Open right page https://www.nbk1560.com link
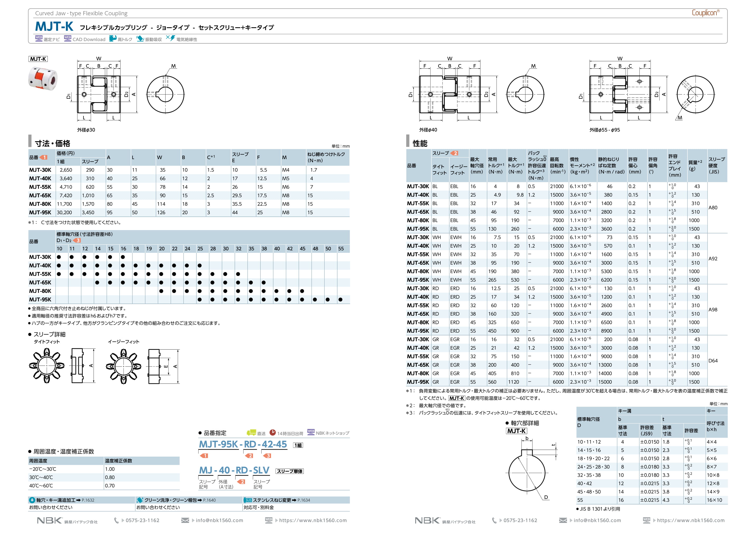This screenshot has height=534, width=756. pos(691,521)
